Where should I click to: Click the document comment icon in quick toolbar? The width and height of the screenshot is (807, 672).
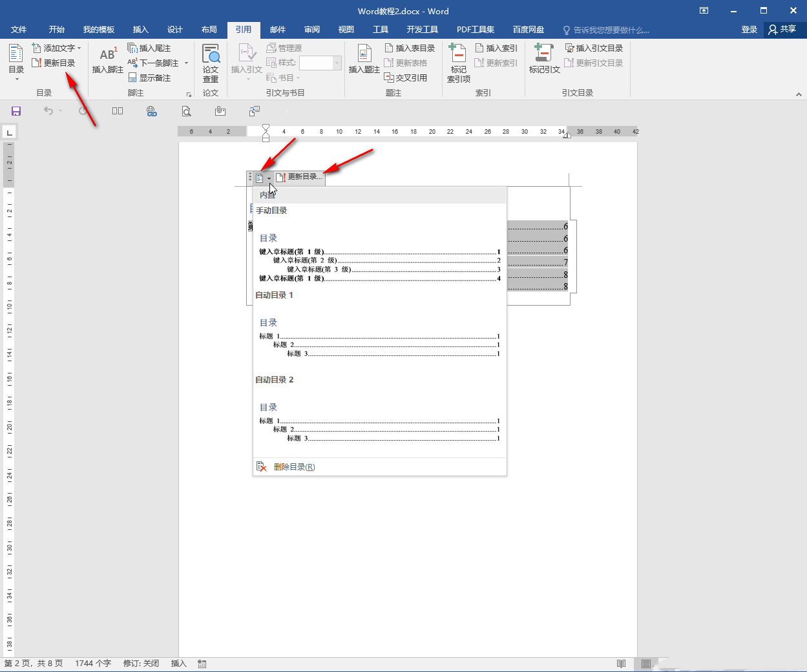coord(255,111)
